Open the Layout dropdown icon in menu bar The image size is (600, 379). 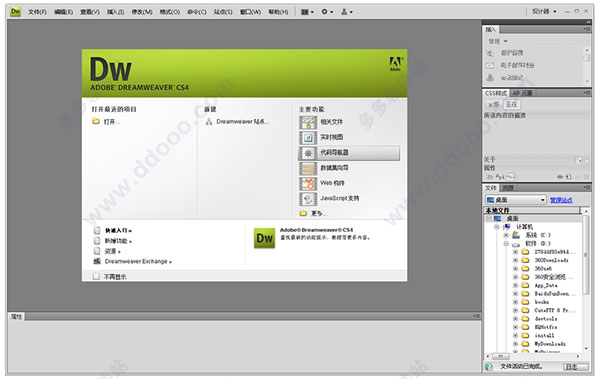[307, 12]
